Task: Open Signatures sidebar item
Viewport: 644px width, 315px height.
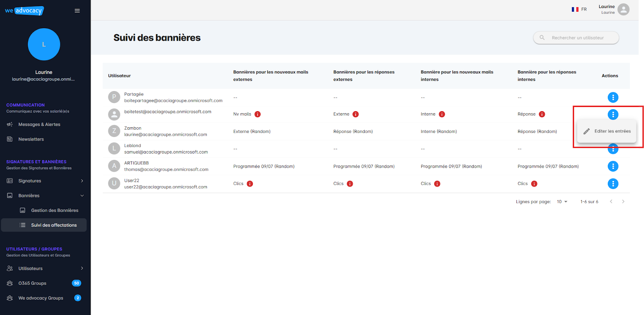Action: 44,181
